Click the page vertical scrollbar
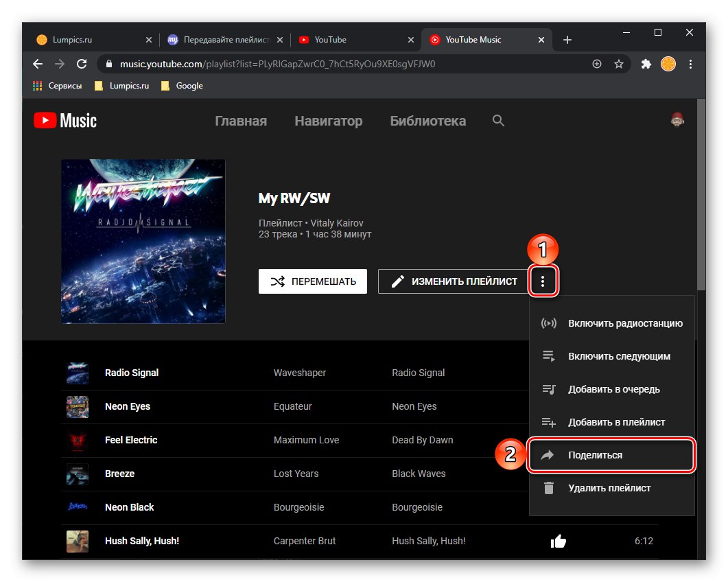The width and height of the screenshot is (728, 582). click(x=701, y=195)
